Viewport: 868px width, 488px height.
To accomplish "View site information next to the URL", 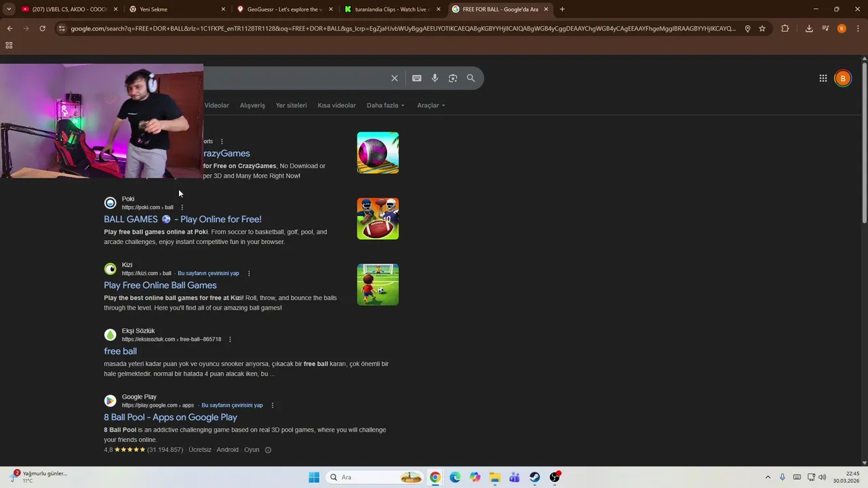I will [62, 28].
